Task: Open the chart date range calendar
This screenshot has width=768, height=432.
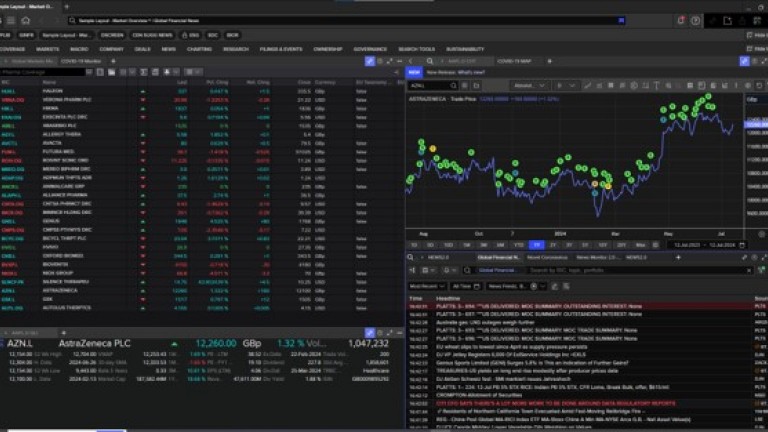Action: [740, 245]
